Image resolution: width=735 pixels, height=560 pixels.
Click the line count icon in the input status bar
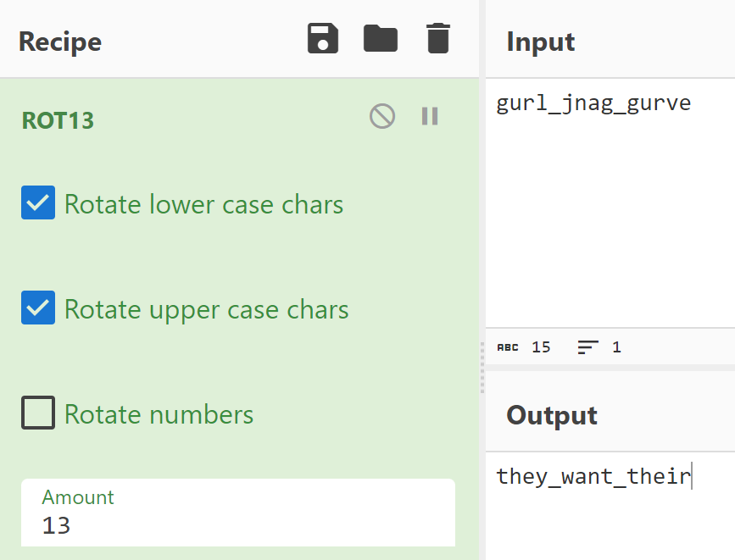click(587, 347)
